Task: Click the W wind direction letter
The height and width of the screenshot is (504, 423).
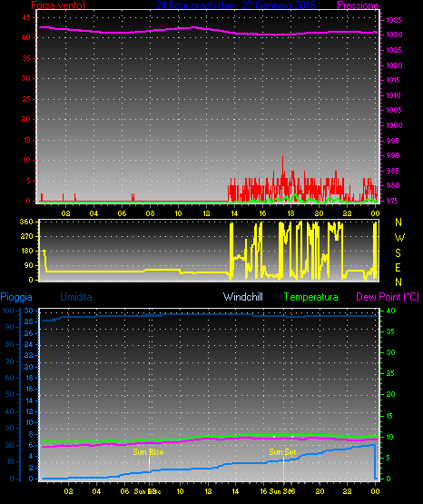Action: [399, 238]
